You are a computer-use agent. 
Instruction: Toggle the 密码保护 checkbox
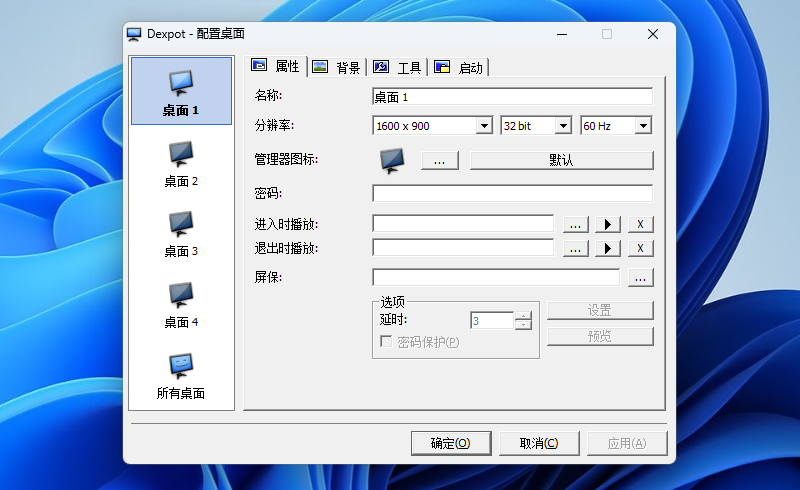[x=386, y=341]
